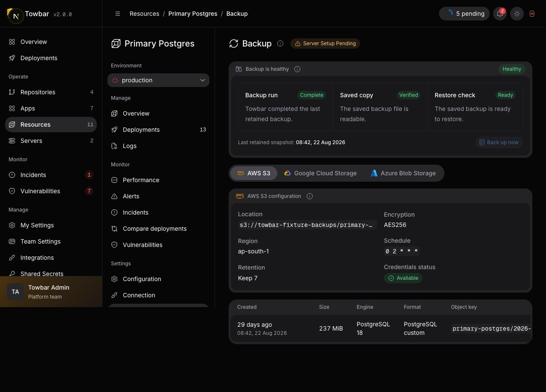Open Team Settings
546x392 pixels.
point(51,241)
